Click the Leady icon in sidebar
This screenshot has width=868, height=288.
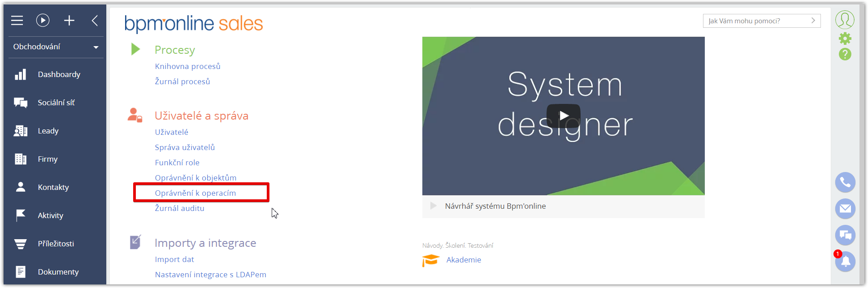21,131
